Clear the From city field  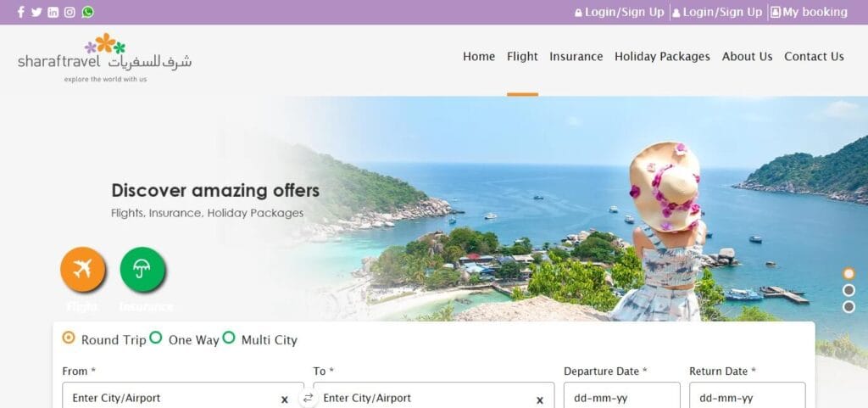(x=285, y=400)
